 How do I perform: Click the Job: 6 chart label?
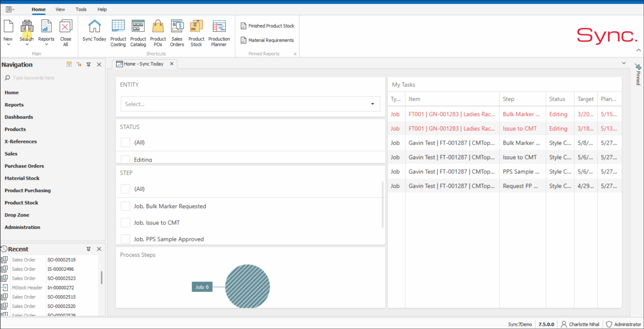(202, 287)
